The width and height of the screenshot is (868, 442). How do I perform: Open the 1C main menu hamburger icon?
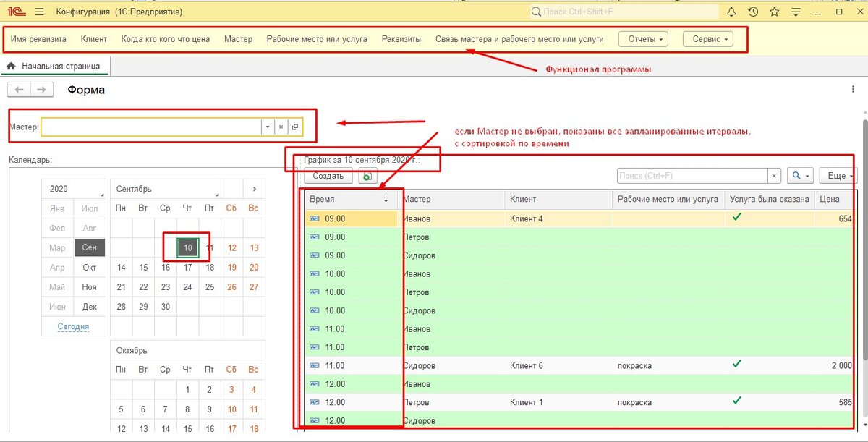click(39, 12)
